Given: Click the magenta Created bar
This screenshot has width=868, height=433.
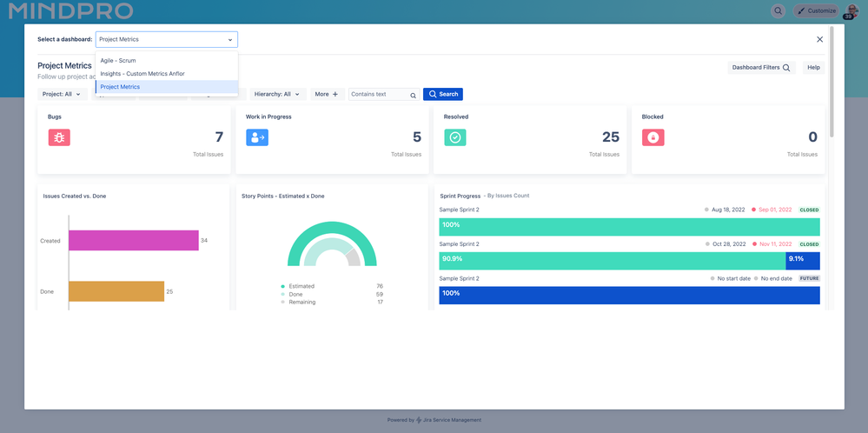Looking at the screenshot, I should tap(134, 240).
